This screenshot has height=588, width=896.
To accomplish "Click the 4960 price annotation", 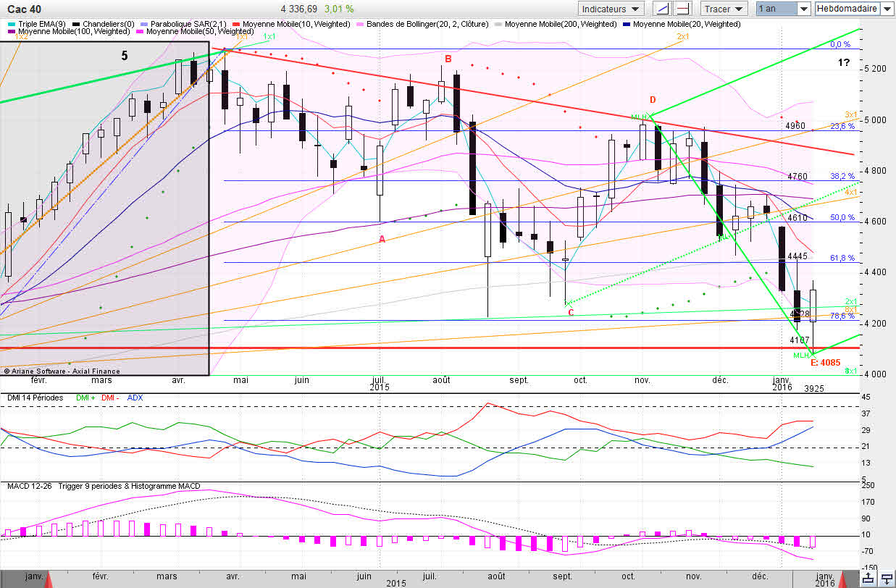I will click(x=796, y=126).
